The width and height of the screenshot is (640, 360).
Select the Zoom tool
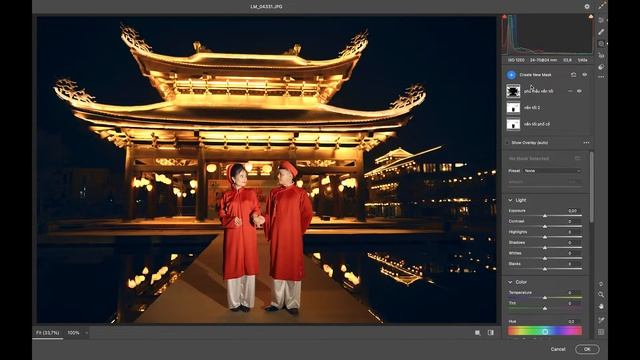tap(601, 294)
